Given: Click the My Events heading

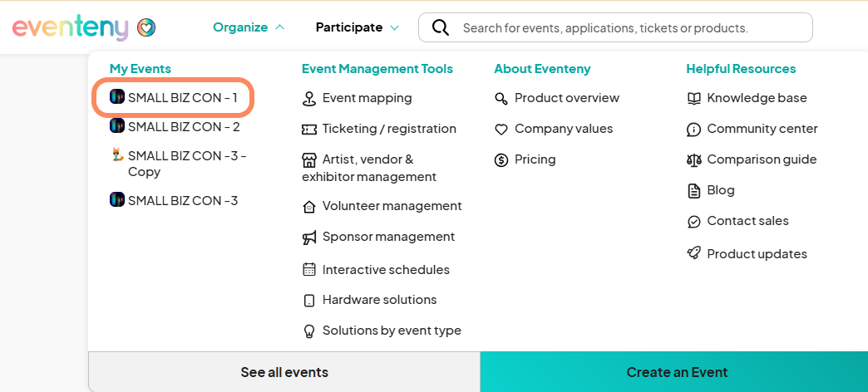Looking at the screenshot, I should [140, 69].
